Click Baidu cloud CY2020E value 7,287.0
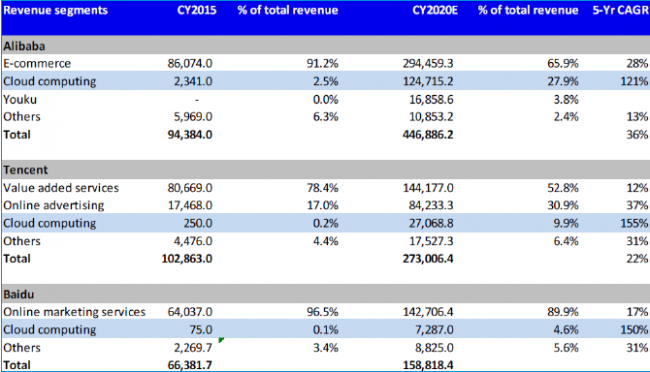The image size is (650, 372). [x=434, y=330]
